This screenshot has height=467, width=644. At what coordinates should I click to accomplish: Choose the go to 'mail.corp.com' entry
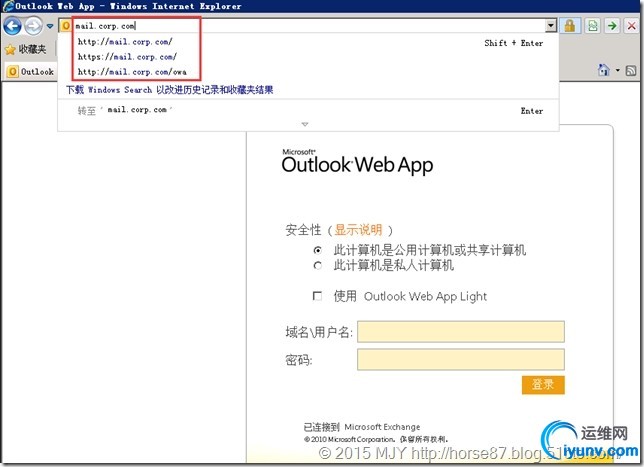click(x=308, y=110)
